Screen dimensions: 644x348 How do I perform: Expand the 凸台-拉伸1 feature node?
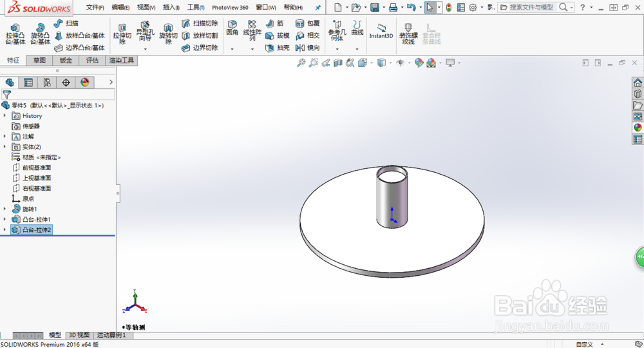click(5, 219)
